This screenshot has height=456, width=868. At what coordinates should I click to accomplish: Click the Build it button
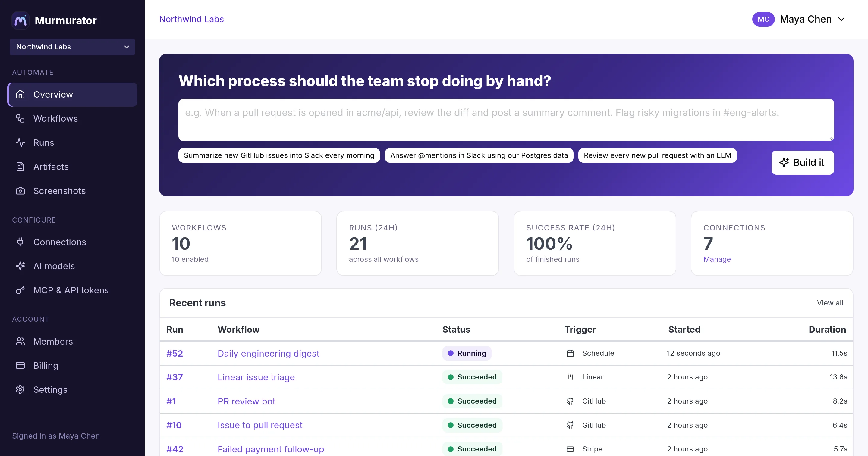coord(803,162)
